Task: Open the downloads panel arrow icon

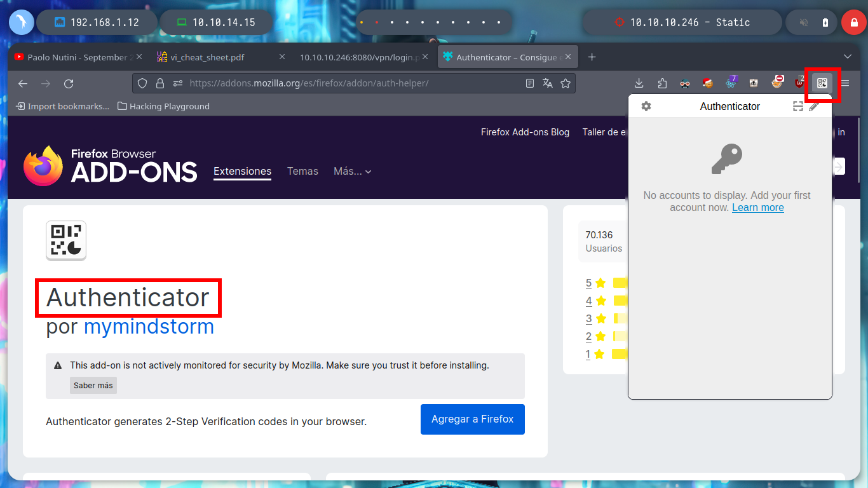Action: tap(639, 83)
